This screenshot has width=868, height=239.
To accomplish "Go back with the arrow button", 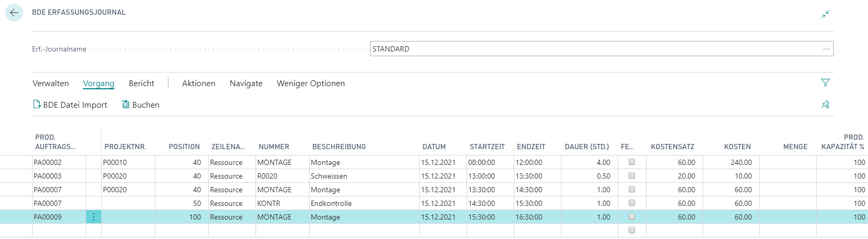I will coord(14,13).
